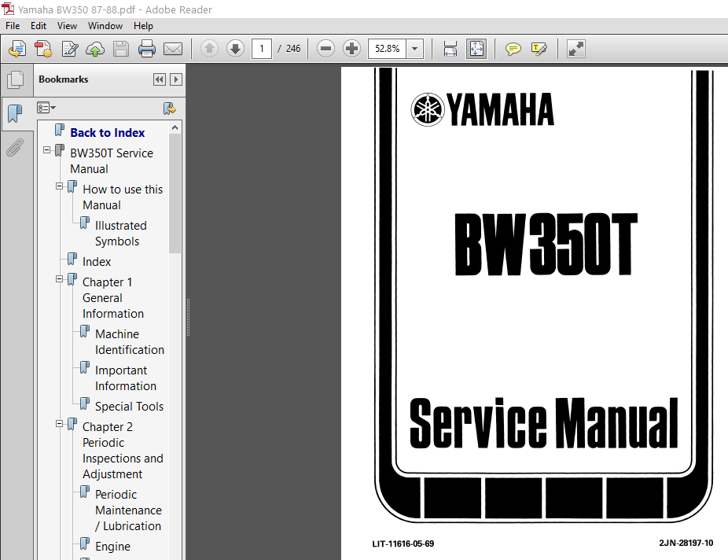Click the page number input field
The width and height of the screenshot is (728, 560).
tap(261, 48)
